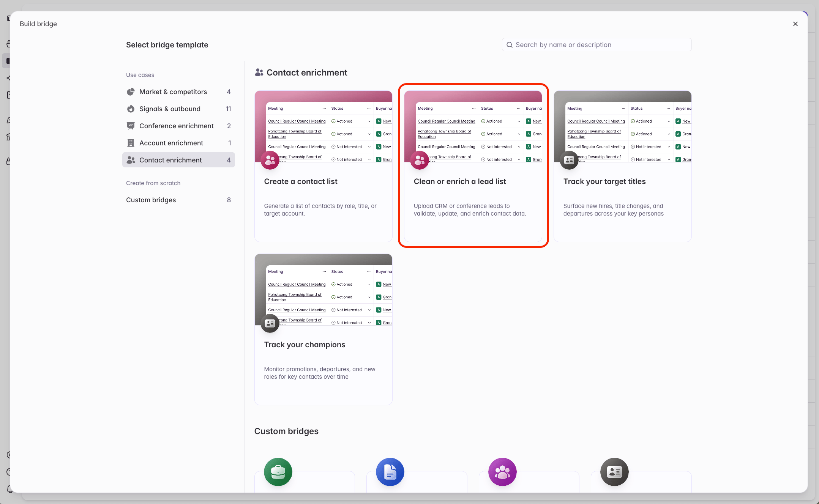Click the Conference enrichment presentation icon
The height and width of the screenshot is (504, 819).
131,126
